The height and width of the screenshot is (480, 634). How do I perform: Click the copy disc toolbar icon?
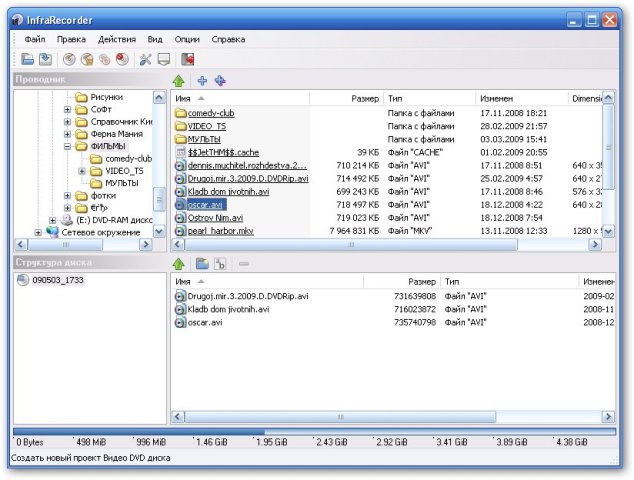coord(105,59)
